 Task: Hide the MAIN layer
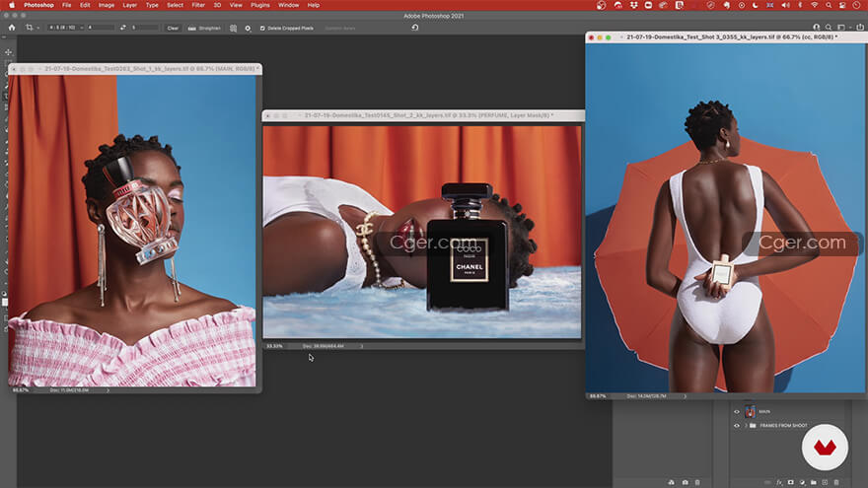[736, 412]
